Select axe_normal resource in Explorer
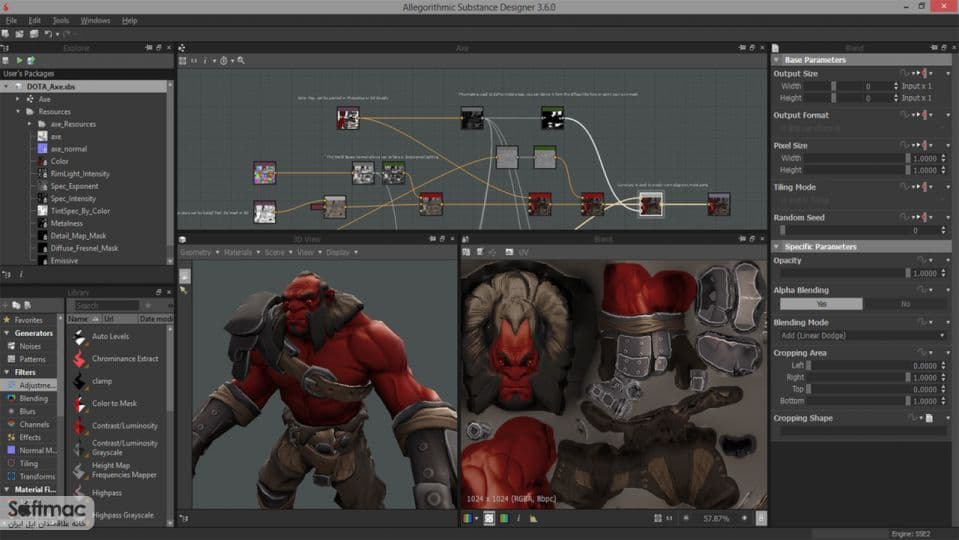This screenshot has height=540, width=959. 68,149
